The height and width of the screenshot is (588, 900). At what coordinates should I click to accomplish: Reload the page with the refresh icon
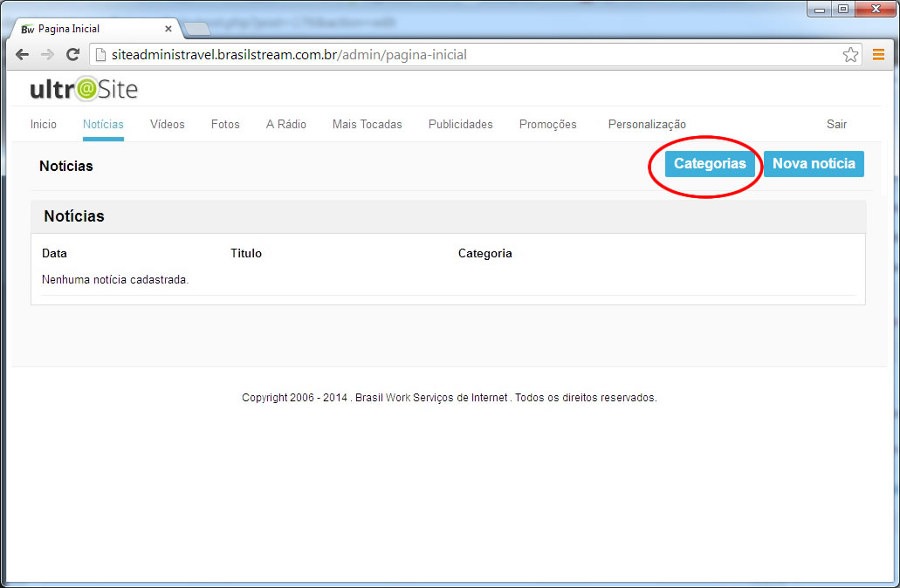pyautogui.click(x=73, y=54)
